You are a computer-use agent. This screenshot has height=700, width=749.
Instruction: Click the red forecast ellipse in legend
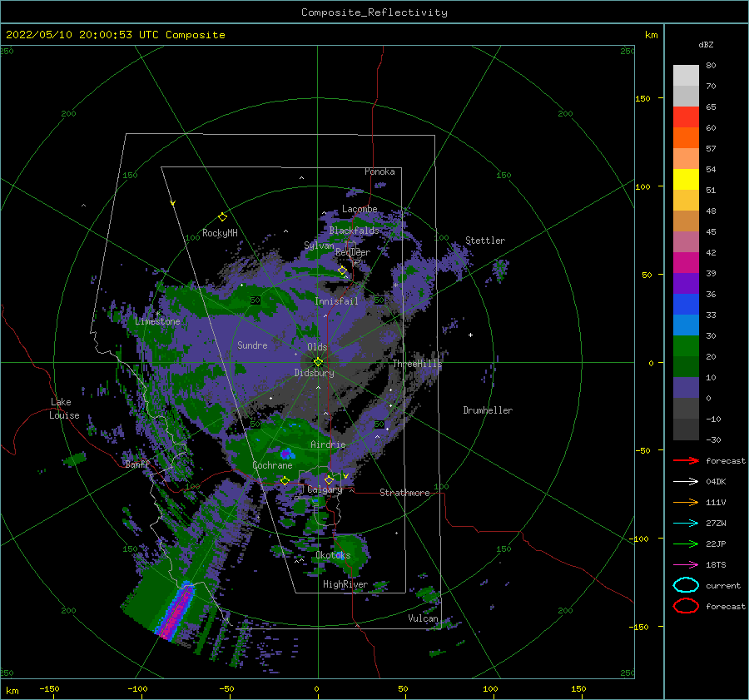(686, 606)
